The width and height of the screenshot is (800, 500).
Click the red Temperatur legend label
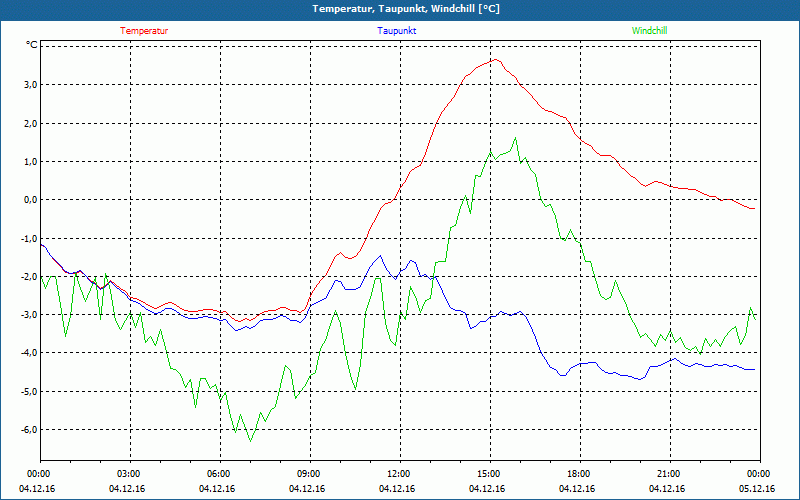pyautogui.click(x=144, y=31)
